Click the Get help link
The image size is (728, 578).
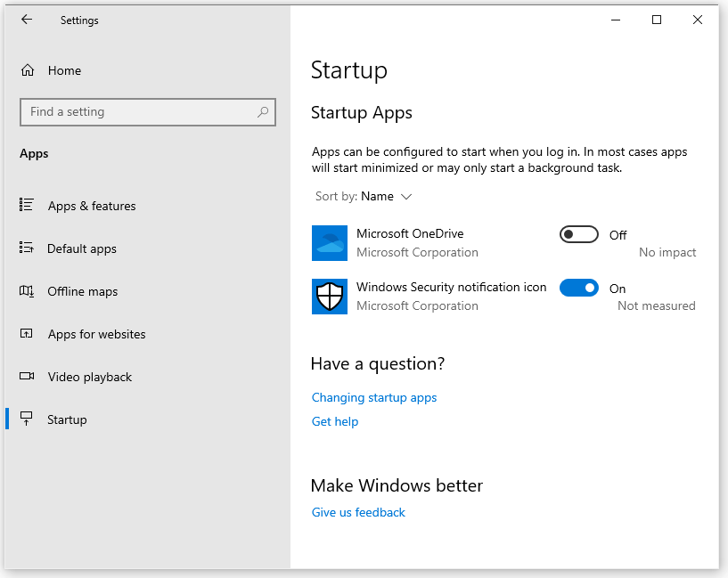point(335,421)
